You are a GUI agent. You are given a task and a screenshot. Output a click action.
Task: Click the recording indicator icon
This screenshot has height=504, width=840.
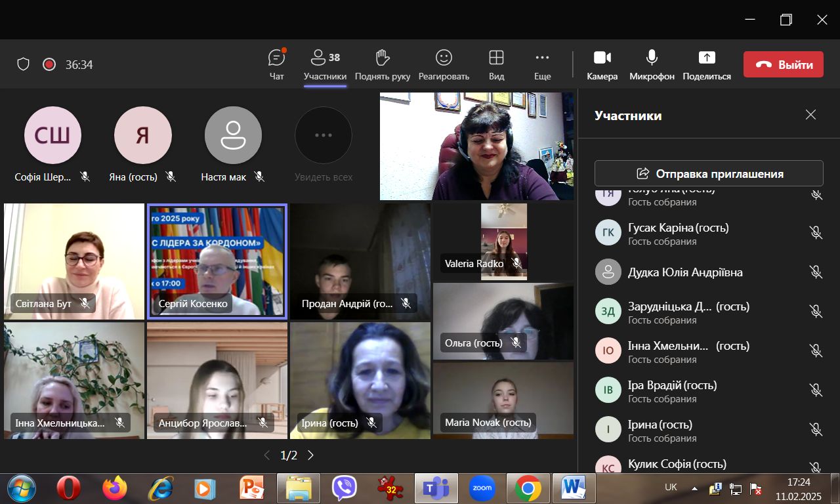(49, 64)
